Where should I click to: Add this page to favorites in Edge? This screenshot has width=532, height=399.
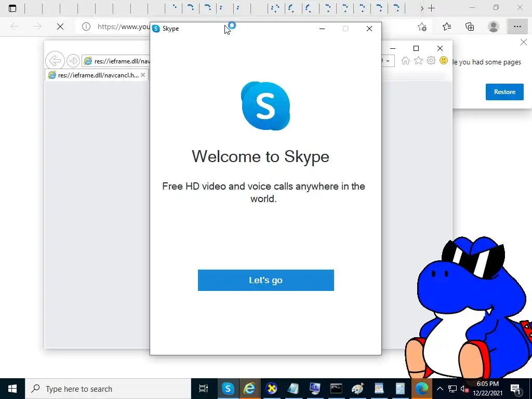(422, 26)
